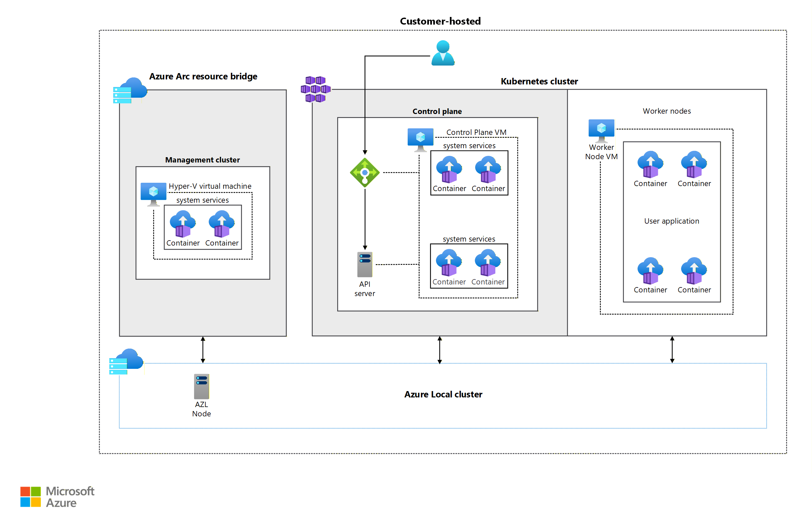Screen dimensions: 812x527
Task: Click the user person icon at top
Action: coord(443,53)
